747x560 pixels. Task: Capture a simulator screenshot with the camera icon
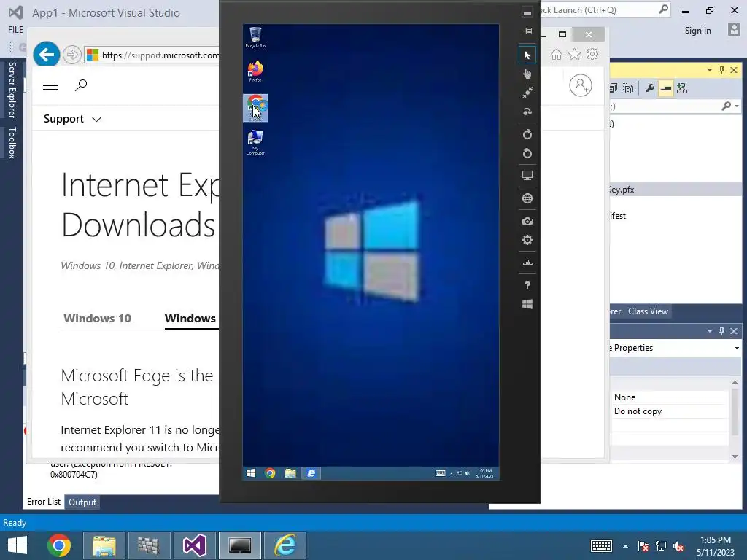click(527, 222)
